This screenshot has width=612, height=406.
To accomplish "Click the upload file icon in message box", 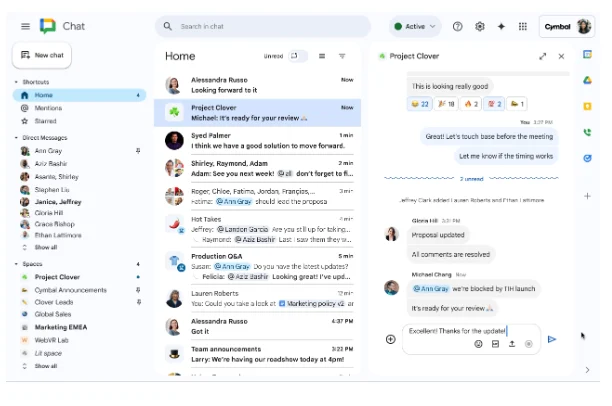I will point(512,344).
